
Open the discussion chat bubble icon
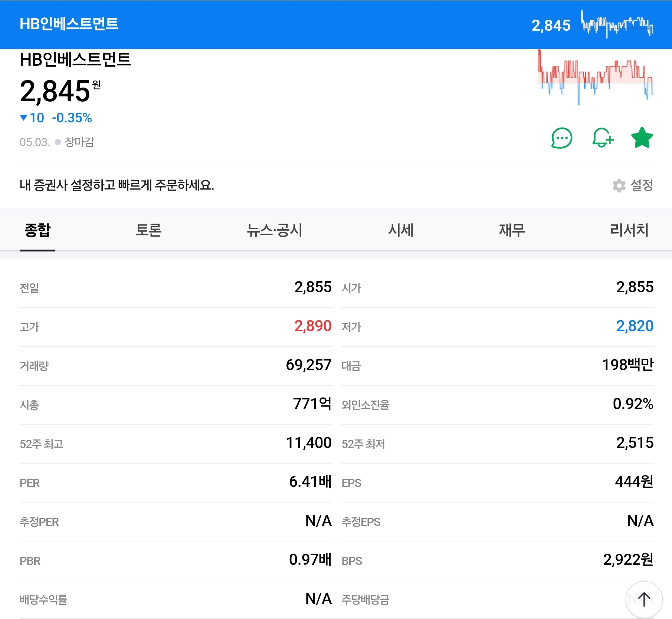(x=562, y=138)
